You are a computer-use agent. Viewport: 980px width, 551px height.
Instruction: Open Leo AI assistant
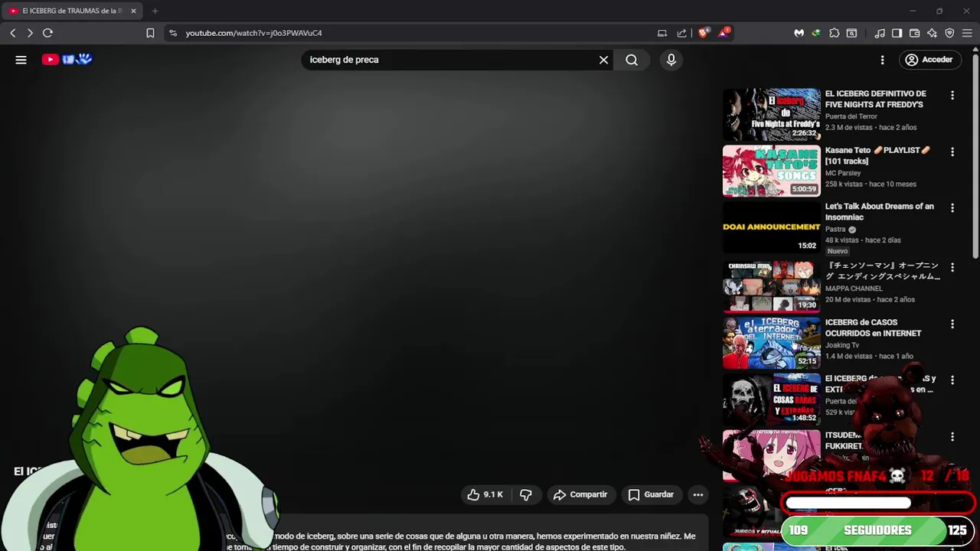(932, 33)
